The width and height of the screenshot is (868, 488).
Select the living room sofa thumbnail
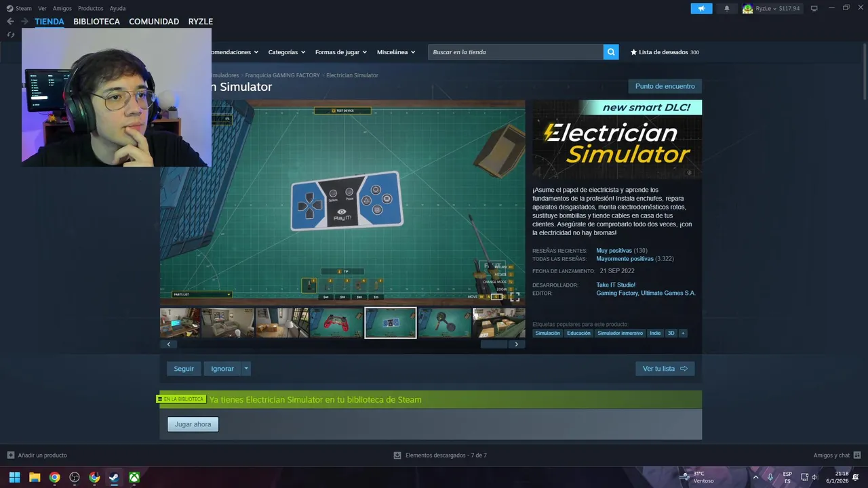coord(228,323)
